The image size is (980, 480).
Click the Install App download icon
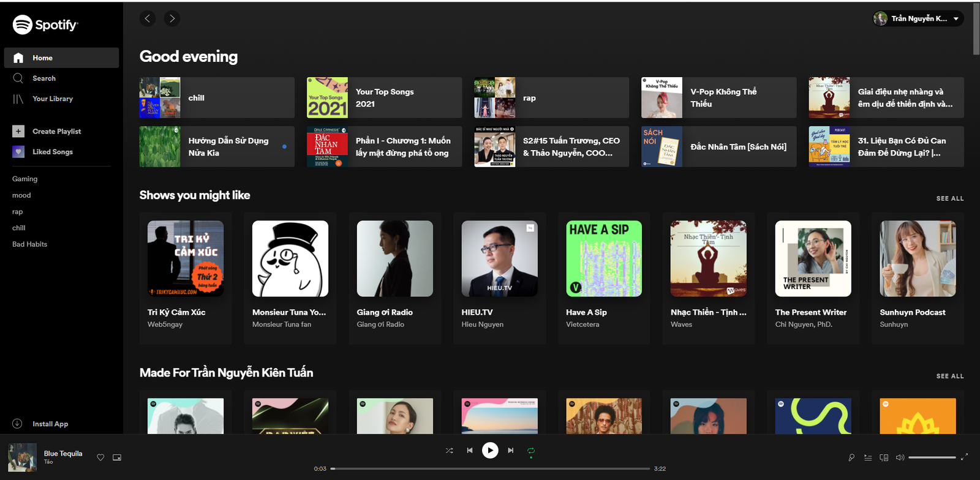(x=17, y=424)
